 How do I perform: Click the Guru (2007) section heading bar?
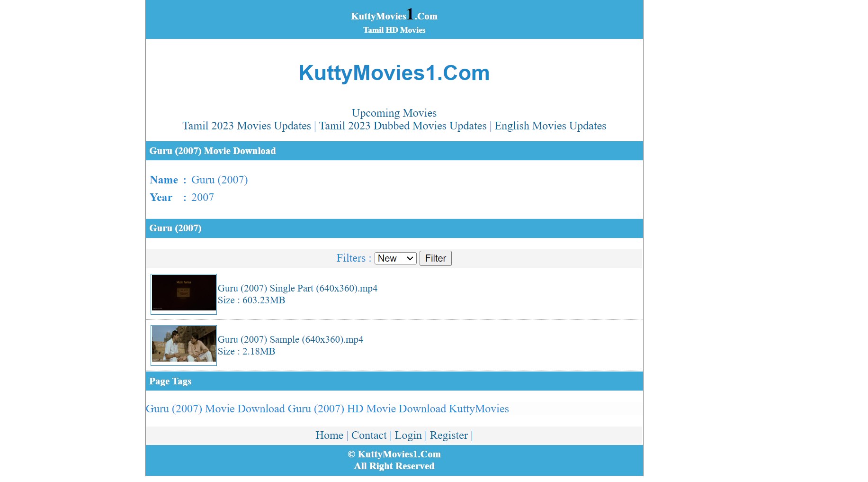394,228
